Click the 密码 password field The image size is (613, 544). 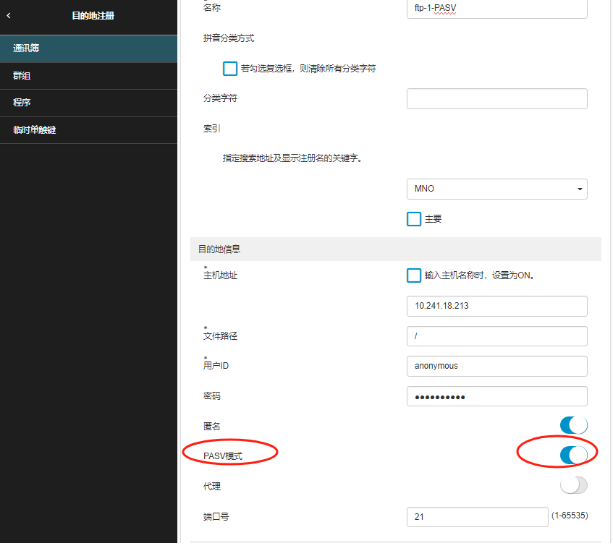[x=496, y=396]
